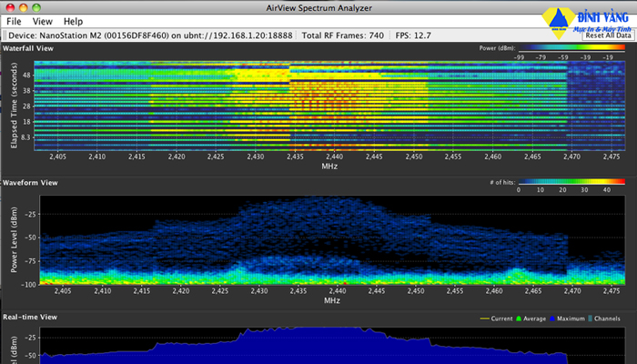Click the Waterfall View heading
Viewport: 637px width, 364px height.
pyautogui.click(x=28, y=48)
